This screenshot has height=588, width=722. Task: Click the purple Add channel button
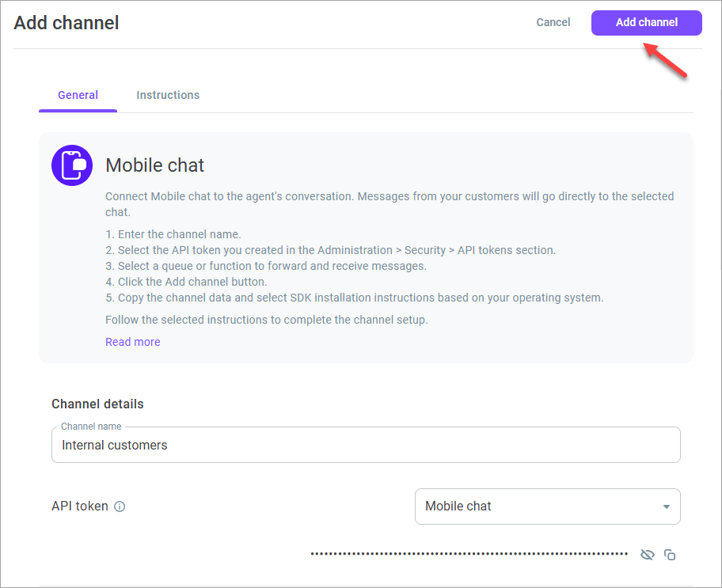coord(647,23)
